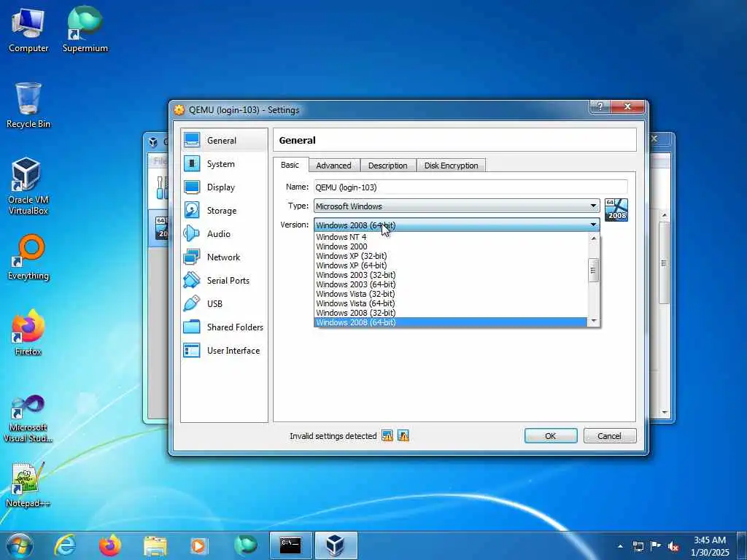Choose Windows Vista (64-bit) version
The image size is (747, 560).
click(x=450, y=303)
